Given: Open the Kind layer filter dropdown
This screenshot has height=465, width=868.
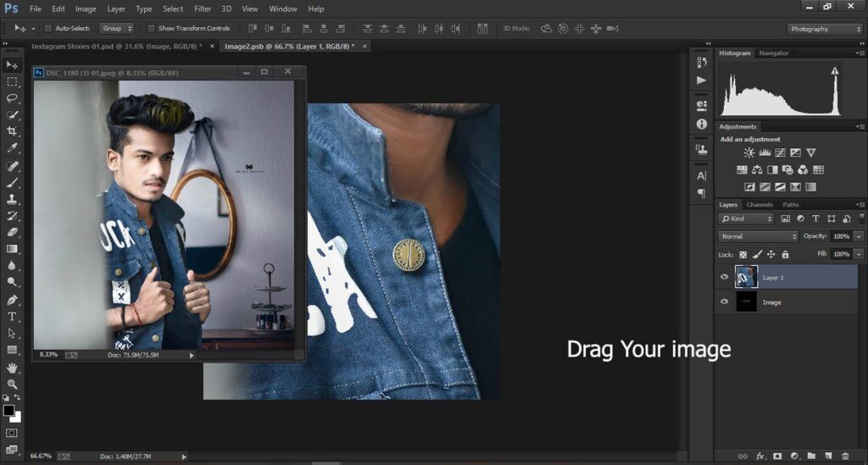Looking at the screenshot, I should click(x=746, y=219).
